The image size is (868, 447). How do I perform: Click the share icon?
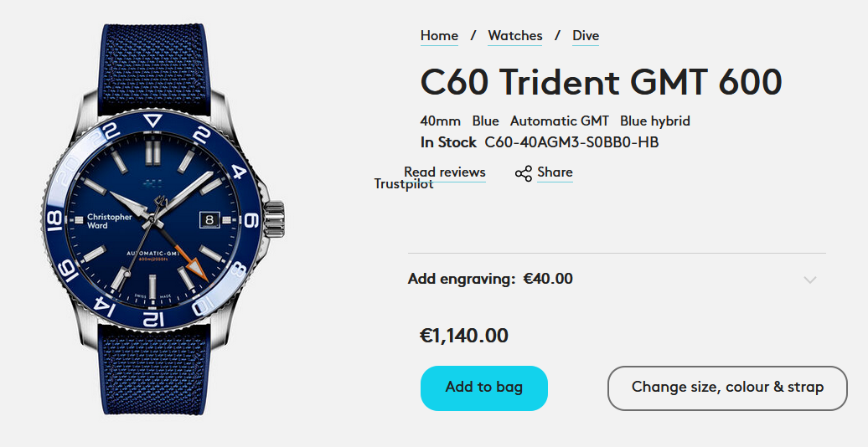524,173
